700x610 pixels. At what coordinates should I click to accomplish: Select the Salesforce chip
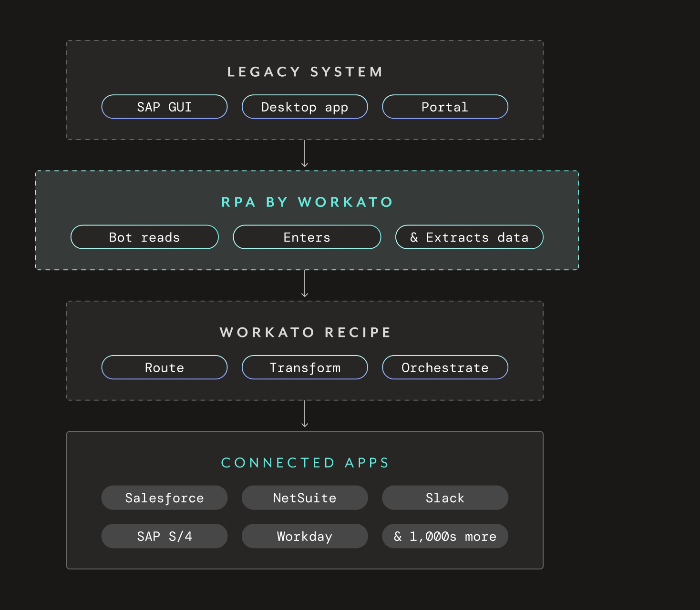pos(165,498)
